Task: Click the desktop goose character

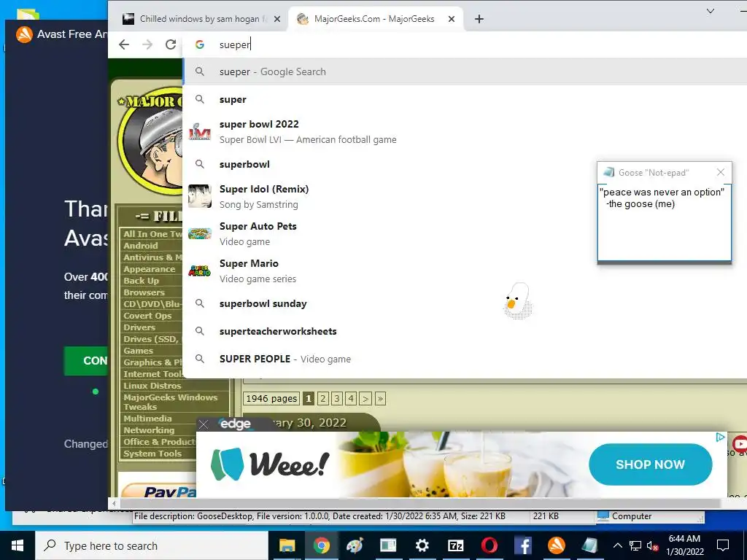Action: tap(517, 301)
